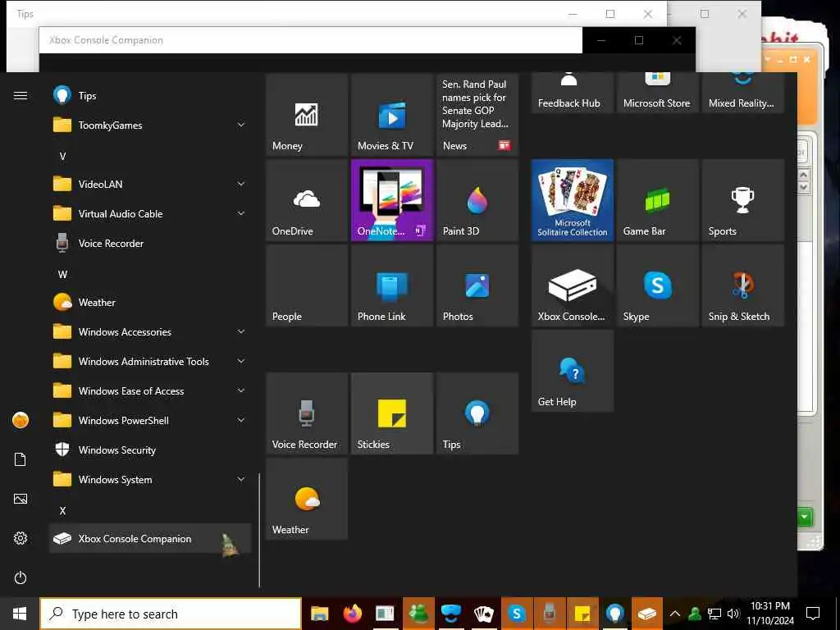Open the notification action center

813,614
